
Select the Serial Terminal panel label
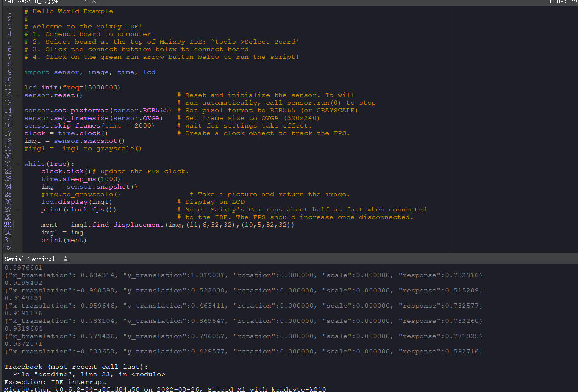[30, 259]
